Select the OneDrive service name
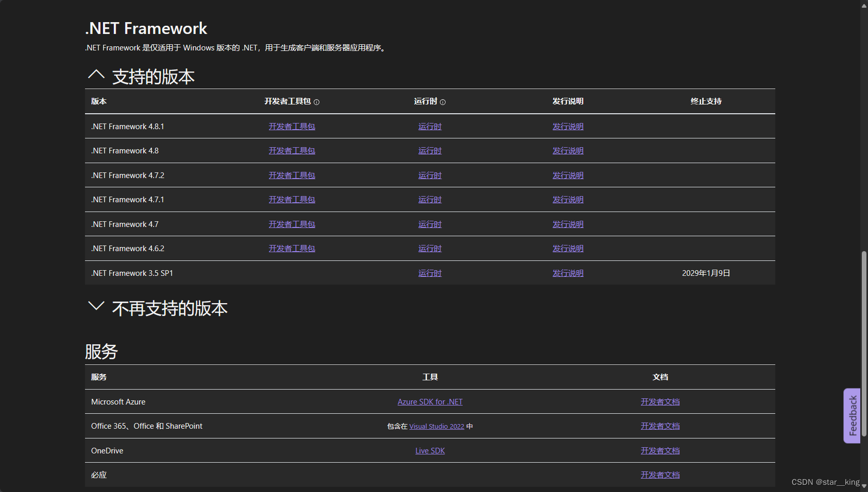Image resolution: width=868 pixels, height=492 pixels. point(107,451)
